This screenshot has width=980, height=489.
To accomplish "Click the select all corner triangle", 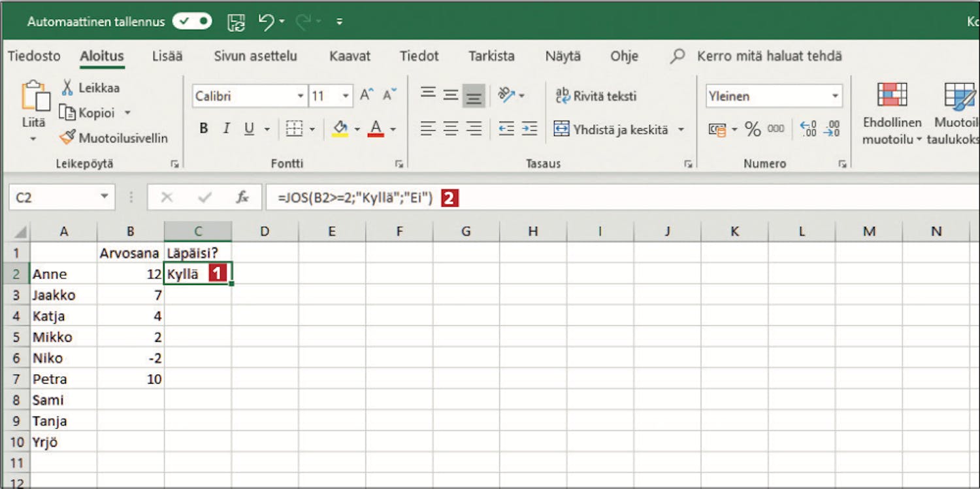I will 20,231.
